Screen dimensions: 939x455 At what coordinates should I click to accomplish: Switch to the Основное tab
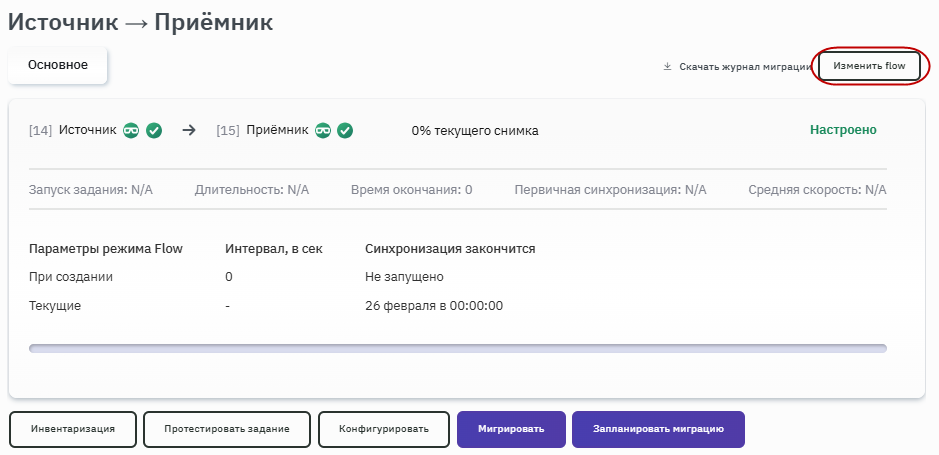tap(58, 65)
